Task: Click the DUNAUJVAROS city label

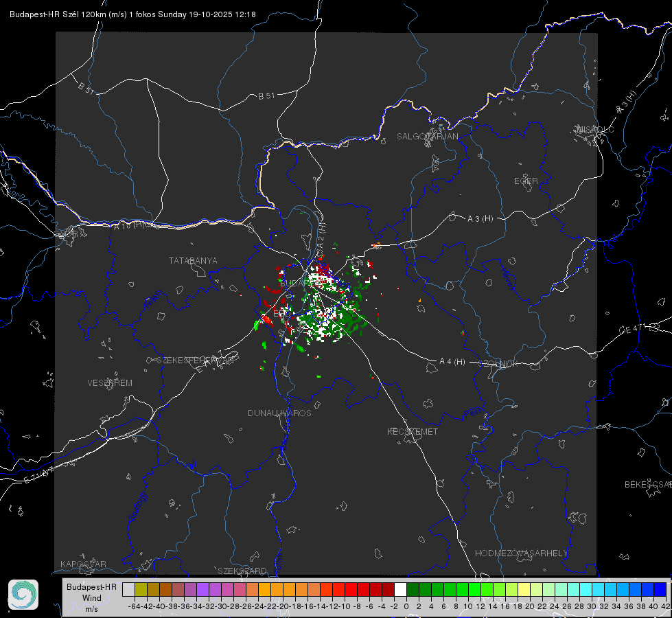Action: tap(279, 413)
